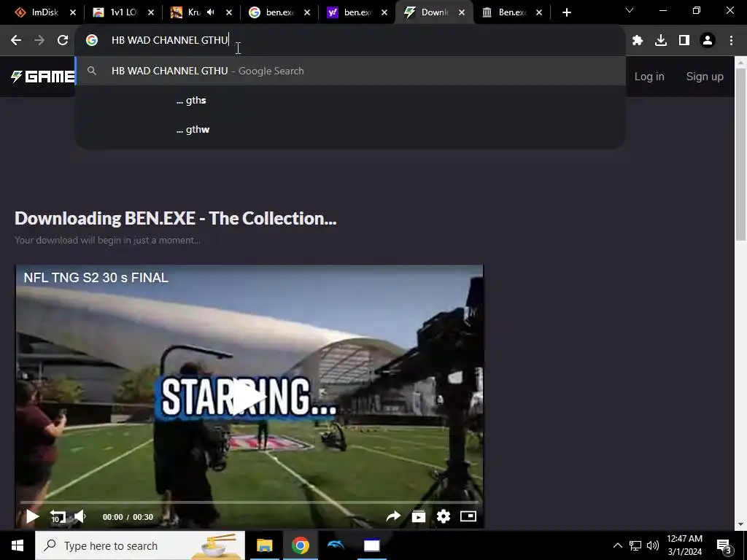Screen dimensions: 747x560
Task: Click the Game Jolt logo
Action: [43, 76]
